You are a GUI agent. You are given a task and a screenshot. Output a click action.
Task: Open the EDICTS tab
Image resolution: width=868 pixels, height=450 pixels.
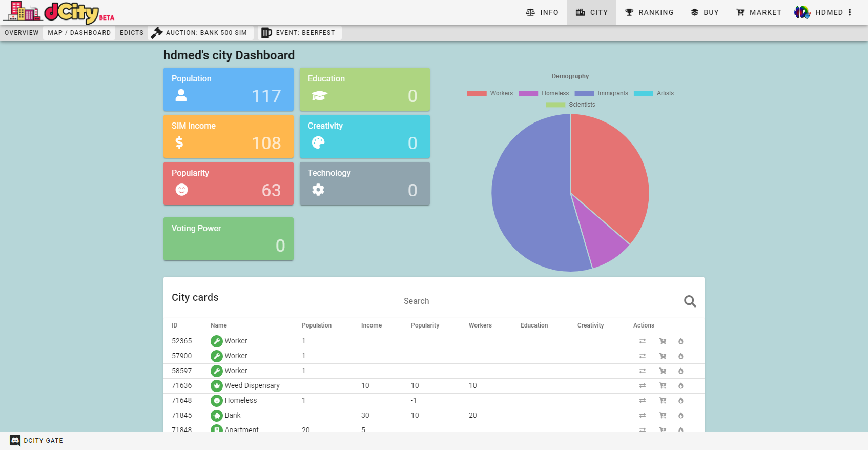pyautogui.click(x=132, y=33)
